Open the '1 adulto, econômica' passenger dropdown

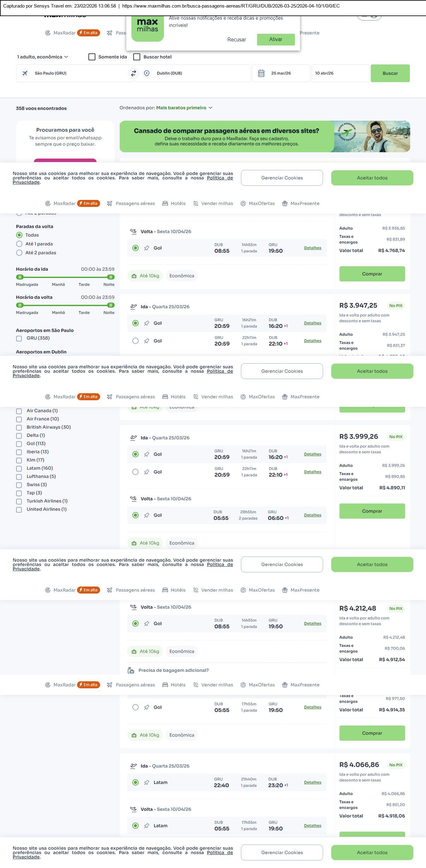(43, 57)
